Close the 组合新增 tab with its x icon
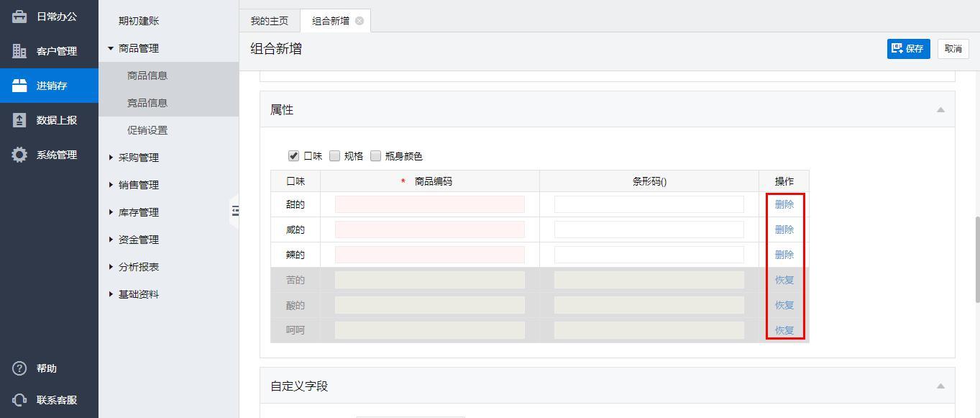Viewport: 980px width, 418px height. [360, 21]
